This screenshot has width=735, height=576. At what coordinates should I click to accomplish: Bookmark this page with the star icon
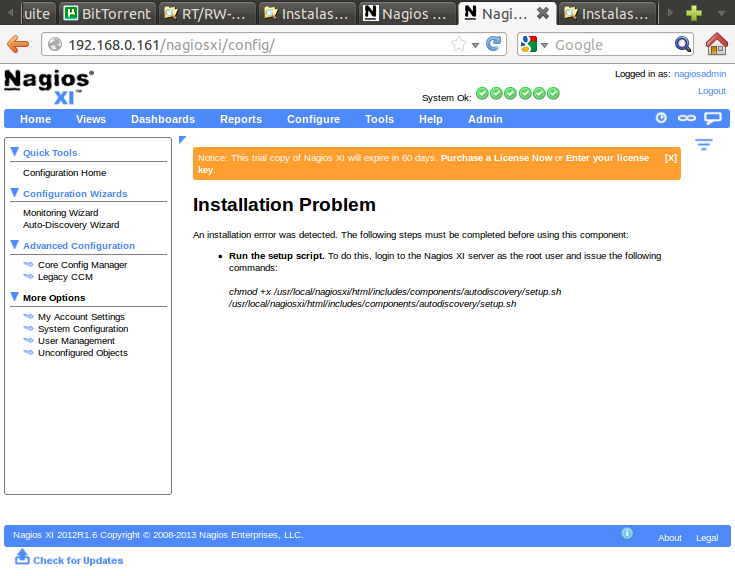tap(459, 45)
